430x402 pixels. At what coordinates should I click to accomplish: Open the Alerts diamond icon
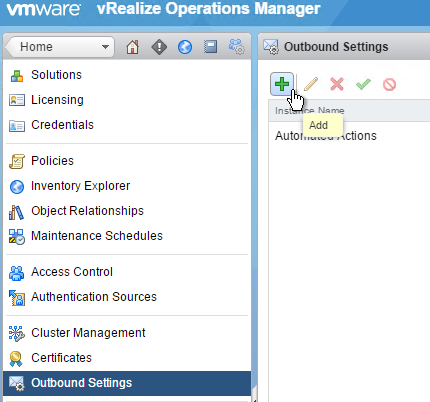tap(159, 47)
